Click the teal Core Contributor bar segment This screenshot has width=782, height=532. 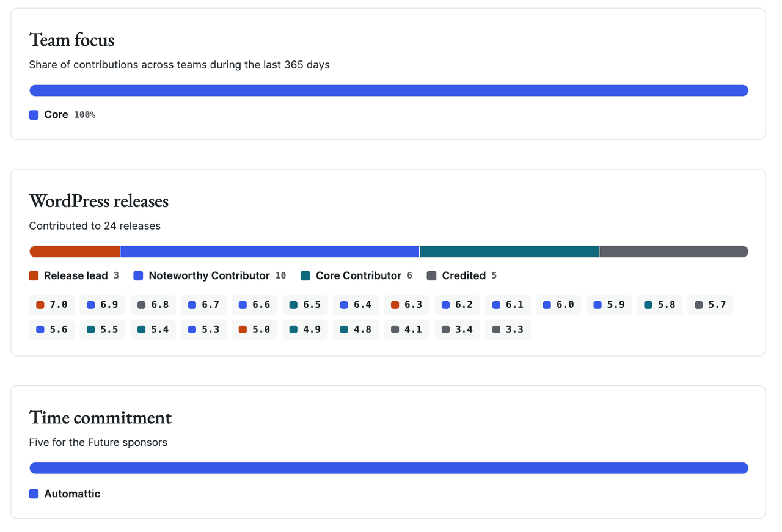510,252
